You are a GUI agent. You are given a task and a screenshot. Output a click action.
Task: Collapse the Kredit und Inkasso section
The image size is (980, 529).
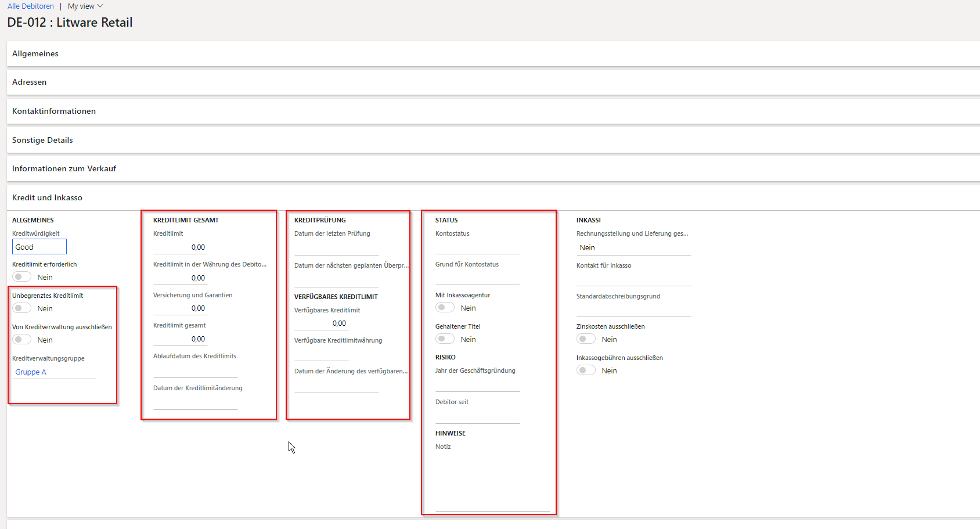[x=47, y=197]
